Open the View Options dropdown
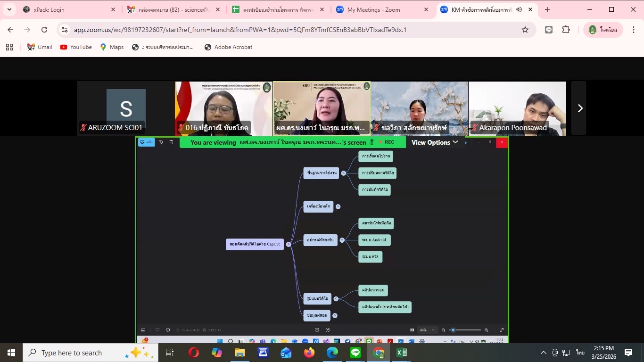The height and width of the screenshot is (362, 644). tap(435, 142)
